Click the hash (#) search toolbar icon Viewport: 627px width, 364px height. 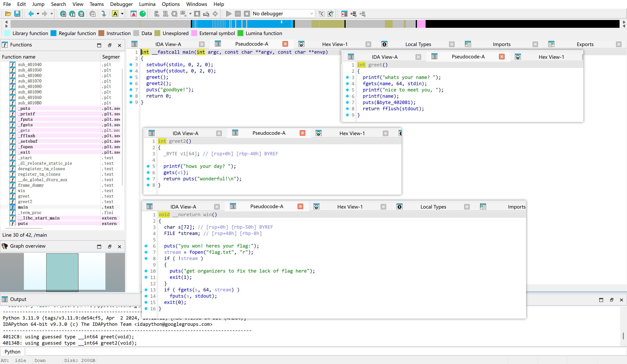click(x=63, y=14)
